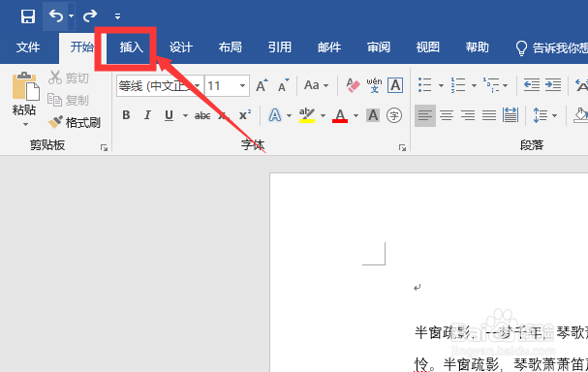Toggle strikethrough abc formatting
The image size is (588, 372).
(202, 115)
